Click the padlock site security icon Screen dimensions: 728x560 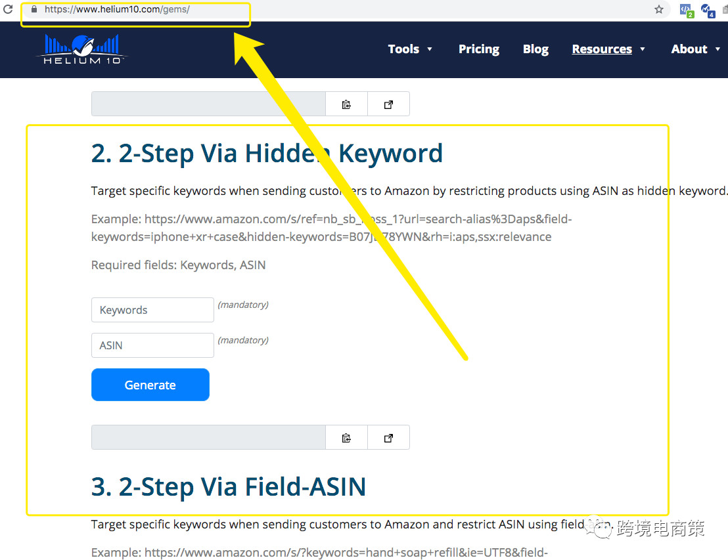[x=34, y=9]
